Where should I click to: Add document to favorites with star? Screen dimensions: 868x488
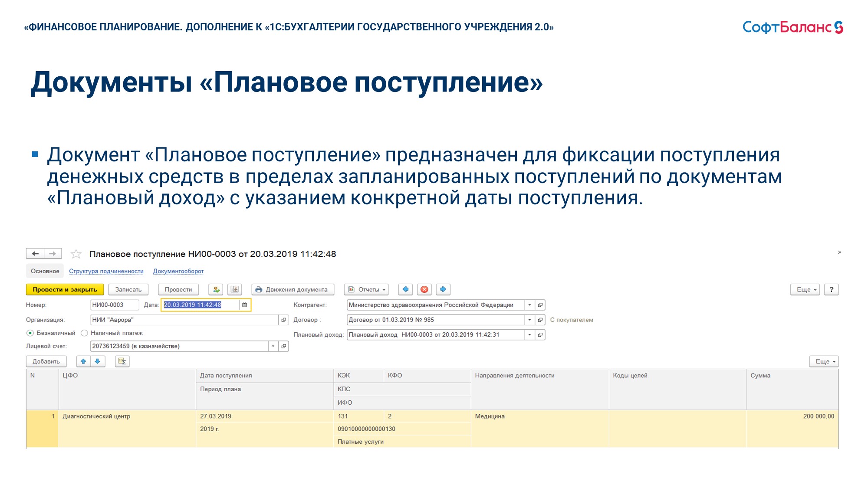pos(76,254)
